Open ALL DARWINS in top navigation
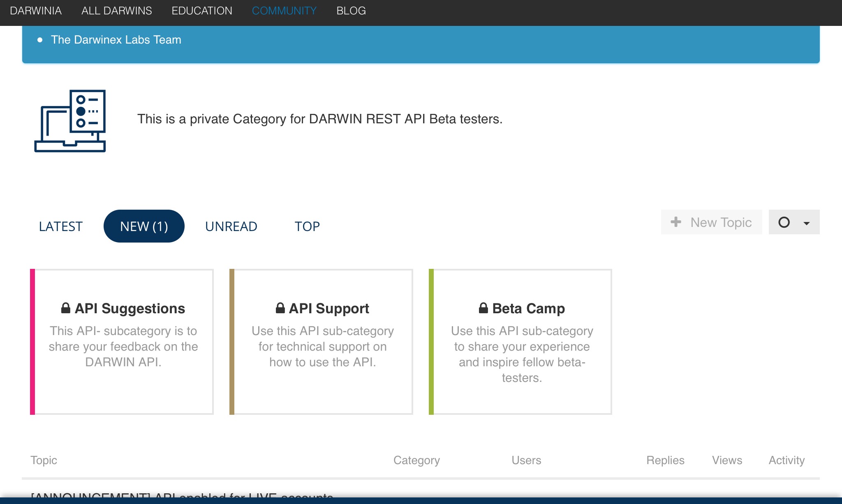 pyautogui.click(x=117, y=11)
